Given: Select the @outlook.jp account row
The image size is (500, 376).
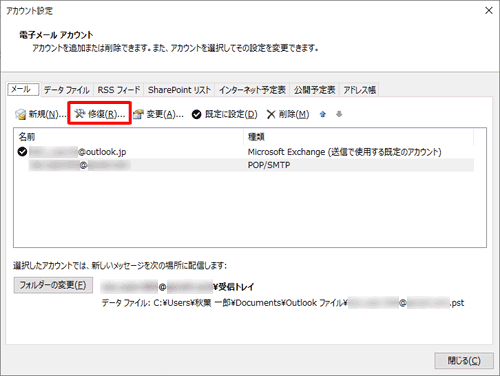Looking at the screenshot, I should tap(245, 152).
